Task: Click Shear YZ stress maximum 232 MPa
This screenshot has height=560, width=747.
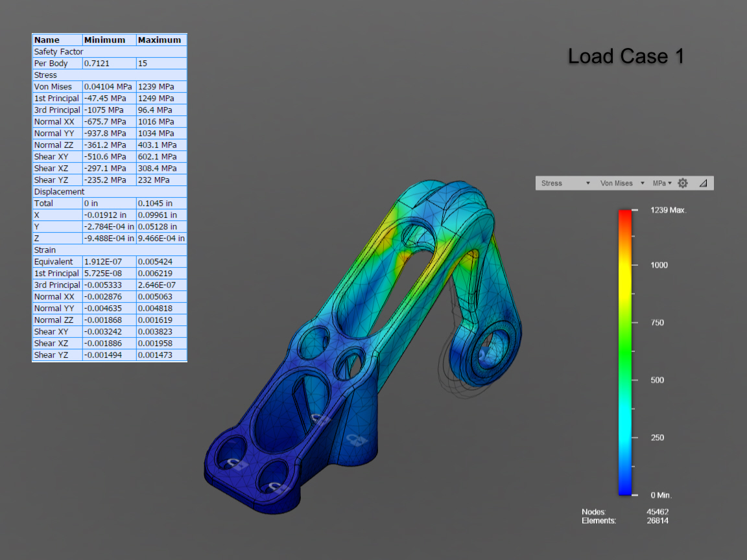Action: 161,180
